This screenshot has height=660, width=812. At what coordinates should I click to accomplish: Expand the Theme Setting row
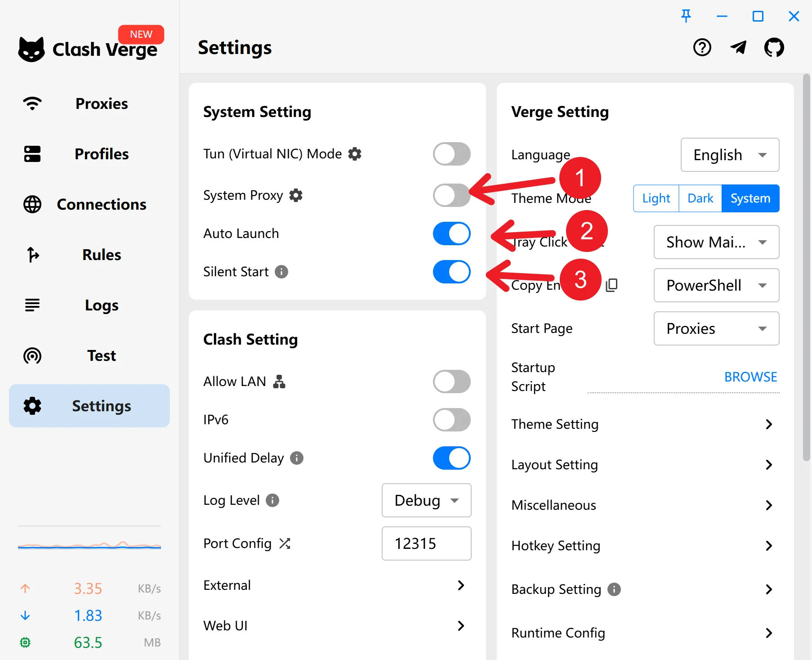[x=645, y=424]
